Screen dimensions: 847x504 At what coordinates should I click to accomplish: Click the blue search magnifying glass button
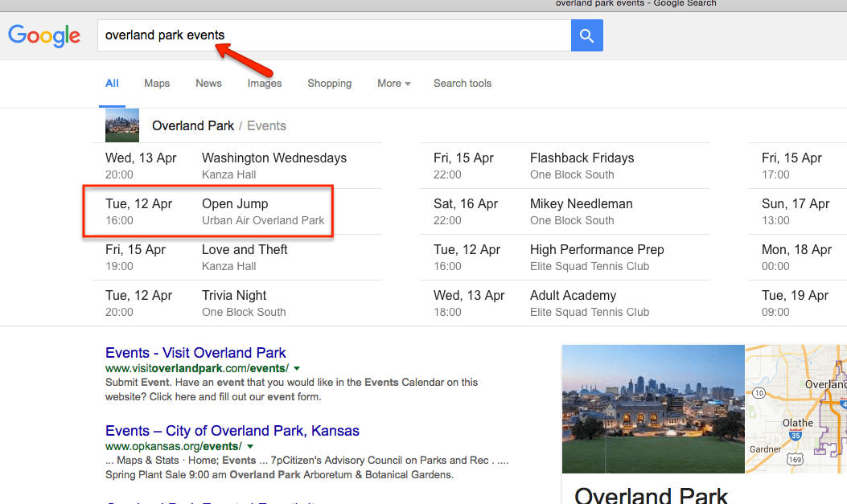pos(586,35)
